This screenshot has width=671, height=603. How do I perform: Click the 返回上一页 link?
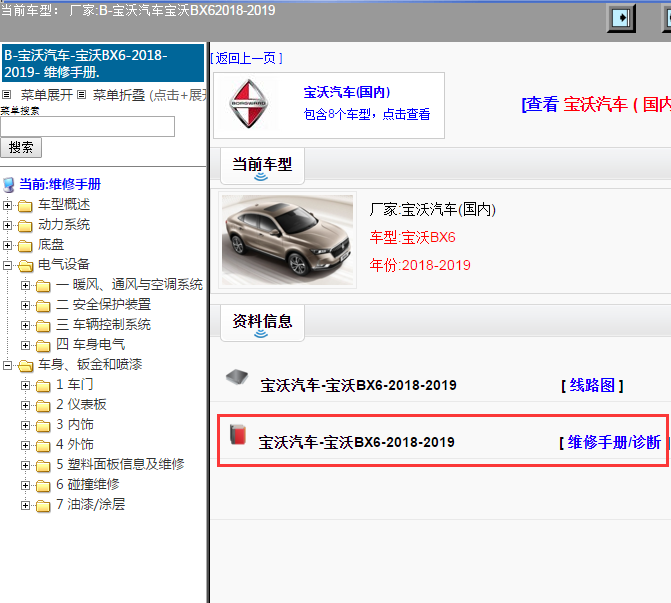(246, 58)
